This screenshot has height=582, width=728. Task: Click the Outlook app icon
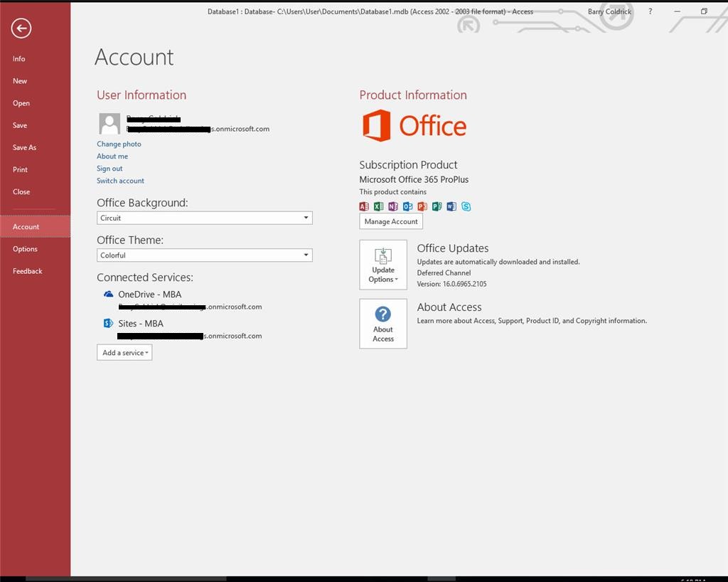[407, 207]
